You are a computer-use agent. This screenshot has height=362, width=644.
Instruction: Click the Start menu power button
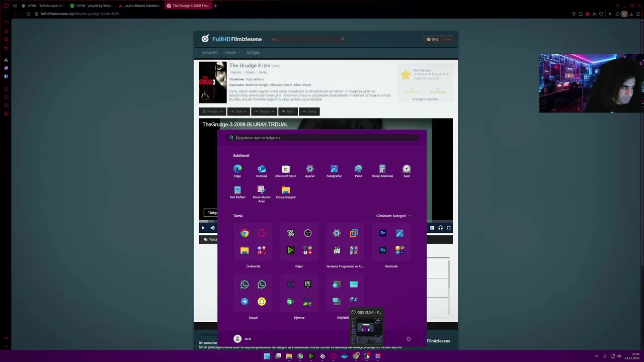coord(409,339)
